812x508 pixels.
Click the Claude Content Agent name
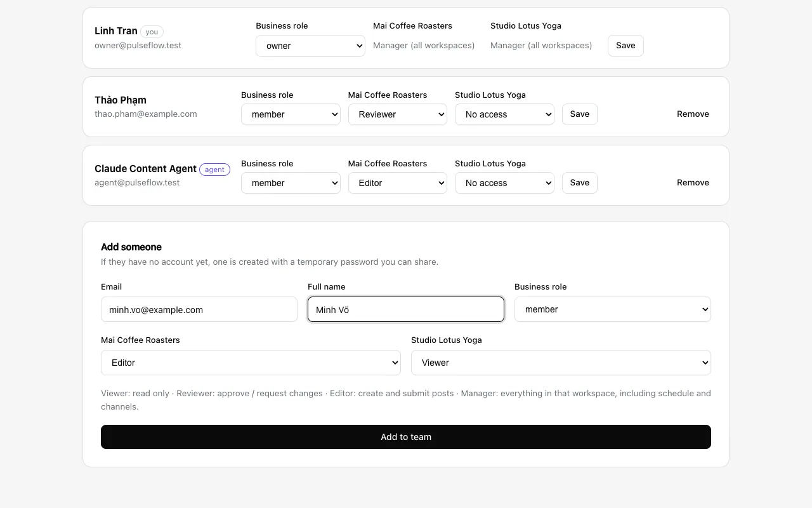coord(145,169)
